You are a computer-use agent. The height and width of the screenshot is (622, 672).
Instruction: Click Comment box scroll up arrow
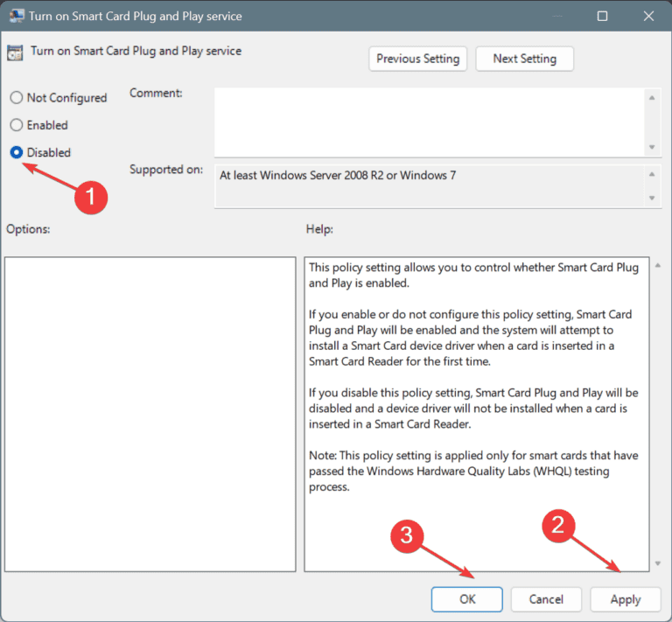[x=652, y=98]
